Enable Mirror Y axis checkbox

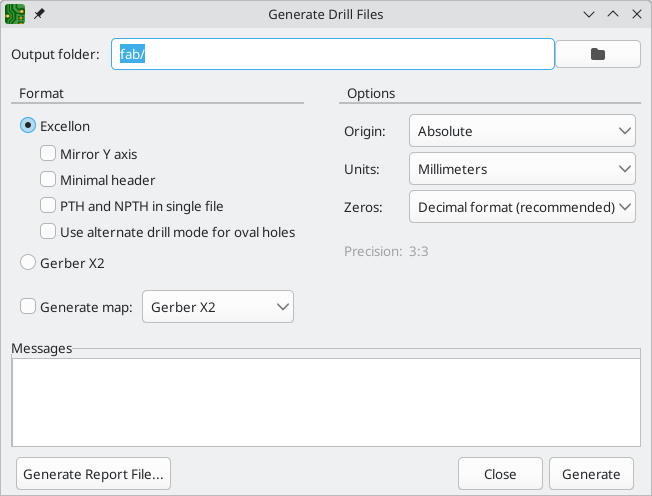[x=48, y=153]
